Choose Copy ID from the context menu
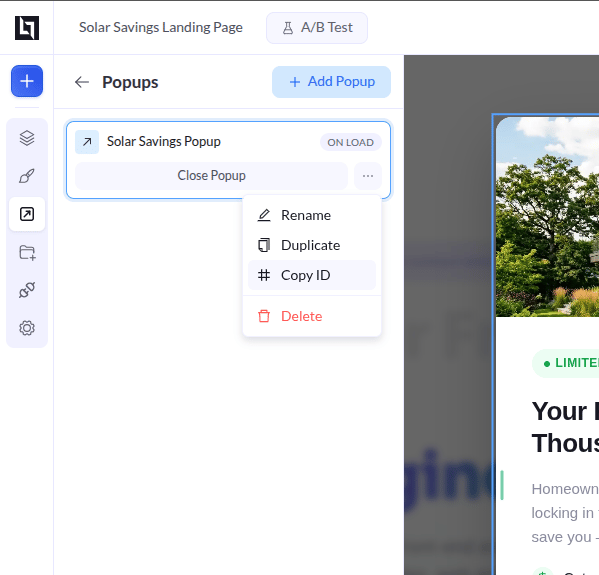Screen dimensions: 599x575 pos(312,275)
